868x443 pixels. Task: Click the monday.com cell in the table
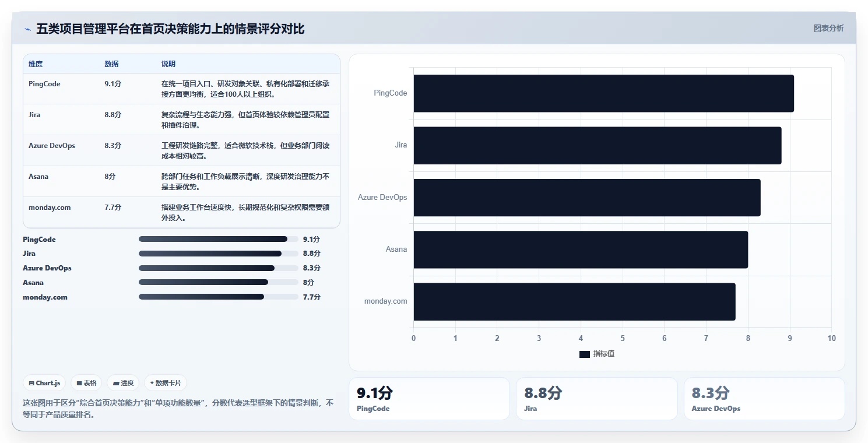pos(50,208)
